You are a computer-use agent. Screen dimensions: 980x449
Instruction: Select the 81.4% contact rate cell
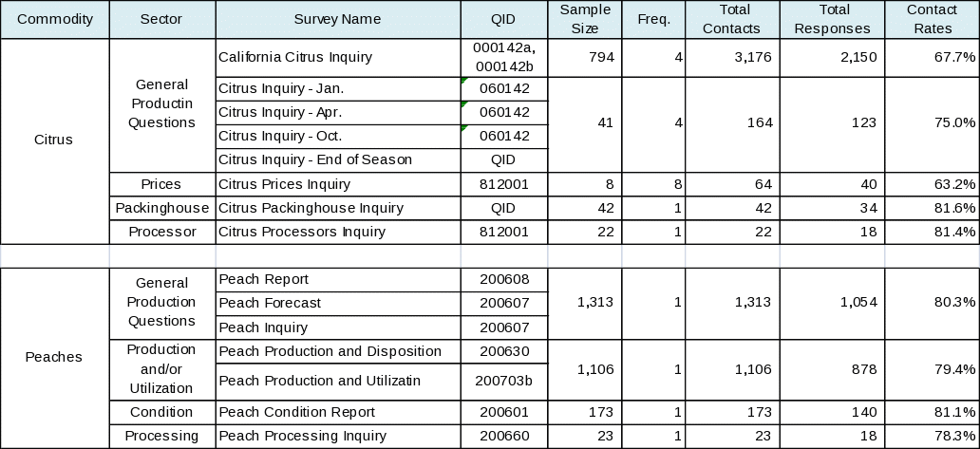(932, 232)
